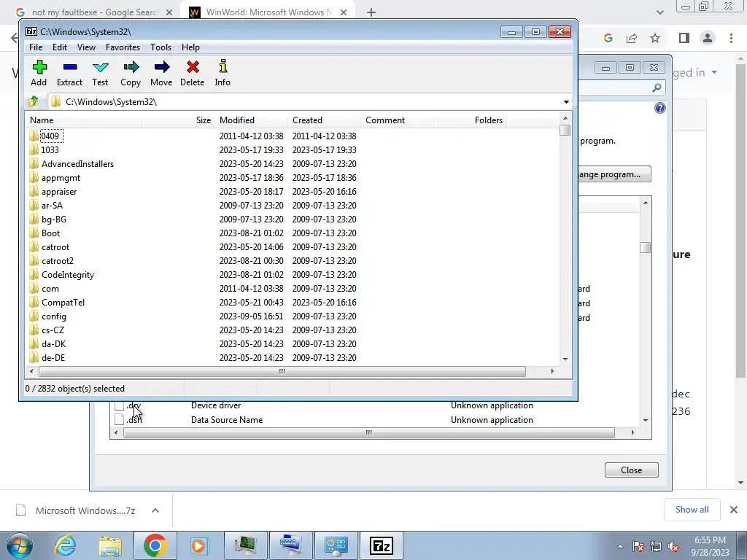Image resolution: width=747 pixels, height=560 pixels.
Task: Click the Close button in the associations dialog
Action: click(631, 470)
